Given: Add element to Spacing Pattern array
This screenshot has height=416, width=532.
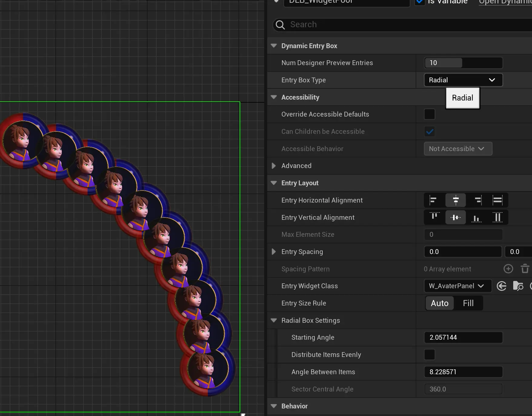Looking at the screenshot, I should [x=508, y=269].
